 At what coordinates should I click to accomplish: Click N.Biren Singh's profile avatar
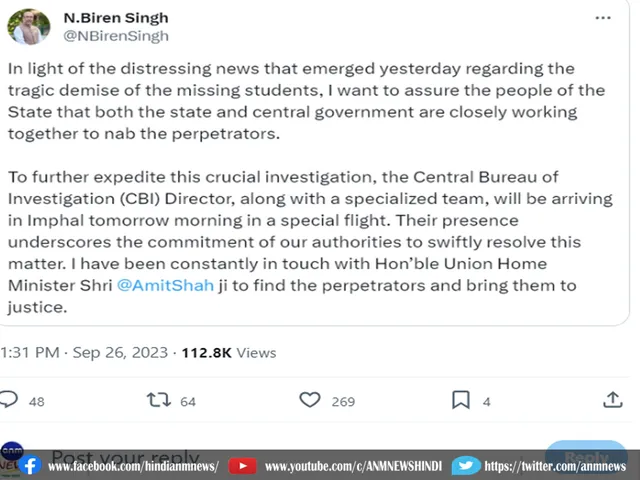28,27
